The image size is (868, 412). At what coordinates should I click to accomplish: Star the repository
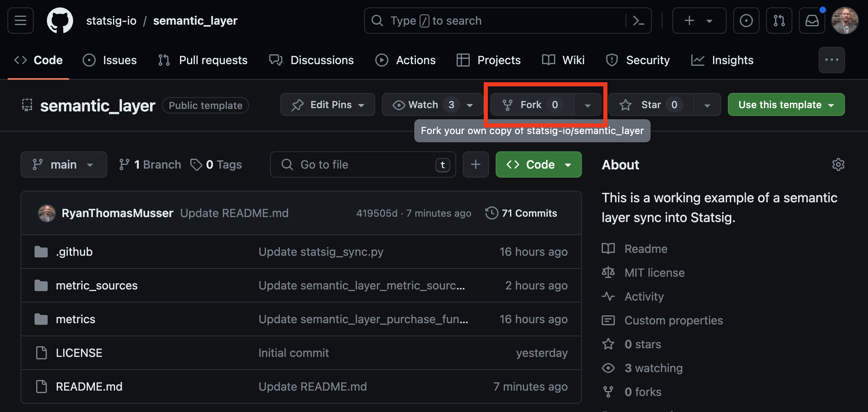[x=651, y=104]
